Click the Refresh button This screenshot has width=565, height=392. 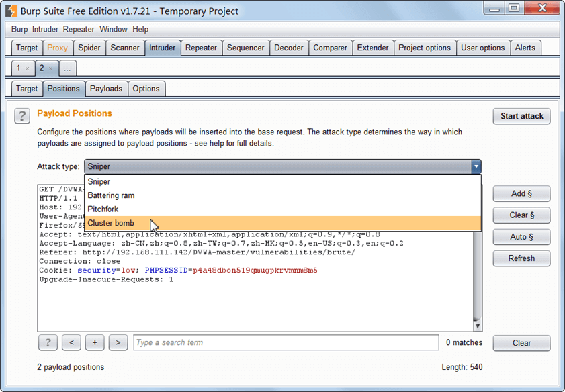[x=522, y=258]
